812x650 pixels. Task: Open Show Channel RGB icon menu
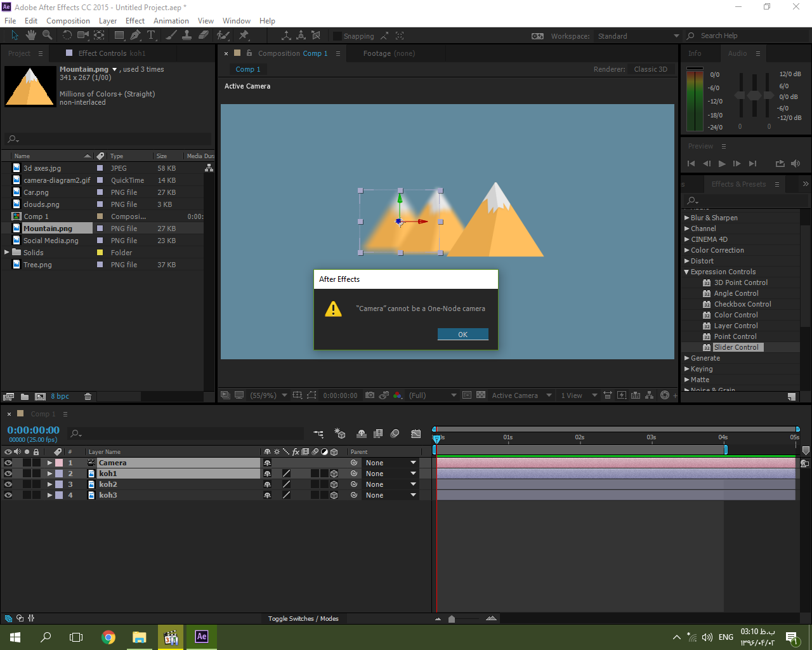coord(397,395)
